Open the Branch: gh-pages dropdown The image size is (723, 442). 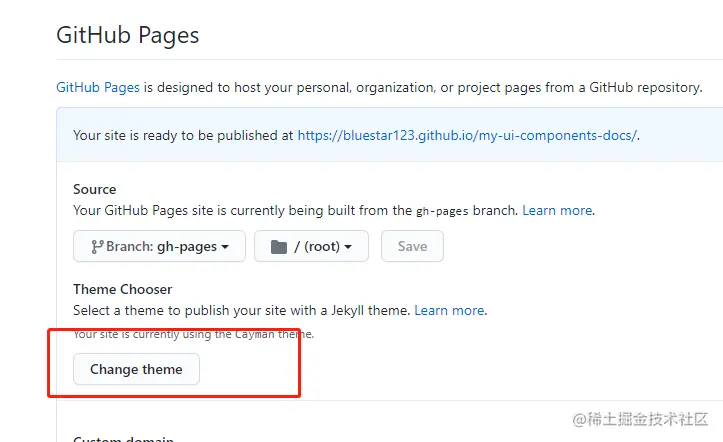[159, 246]
